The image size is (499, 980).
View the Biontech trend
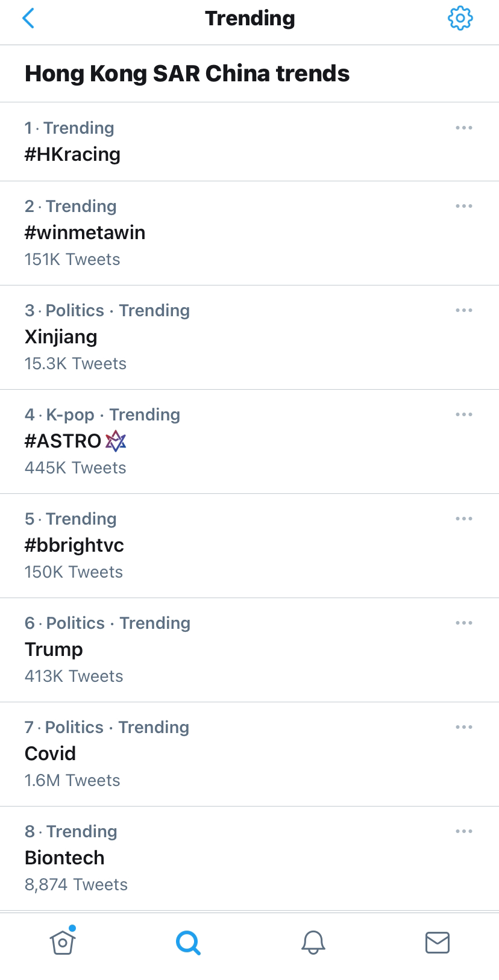click(64, 858)
